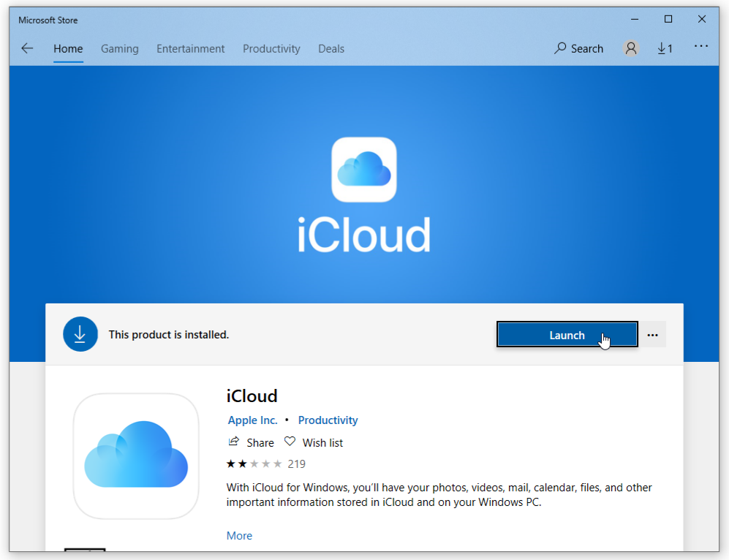Open the Entertainment tab
The height and width of the screenshot is (560, 729).
tap(190, 49)
